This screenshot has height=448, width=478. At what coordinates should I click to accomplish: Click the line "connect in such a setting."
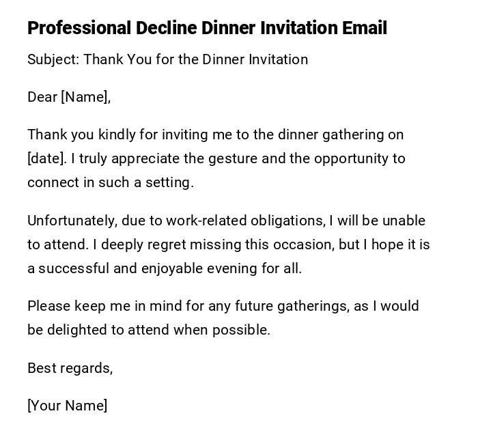(x=111, y=182)
